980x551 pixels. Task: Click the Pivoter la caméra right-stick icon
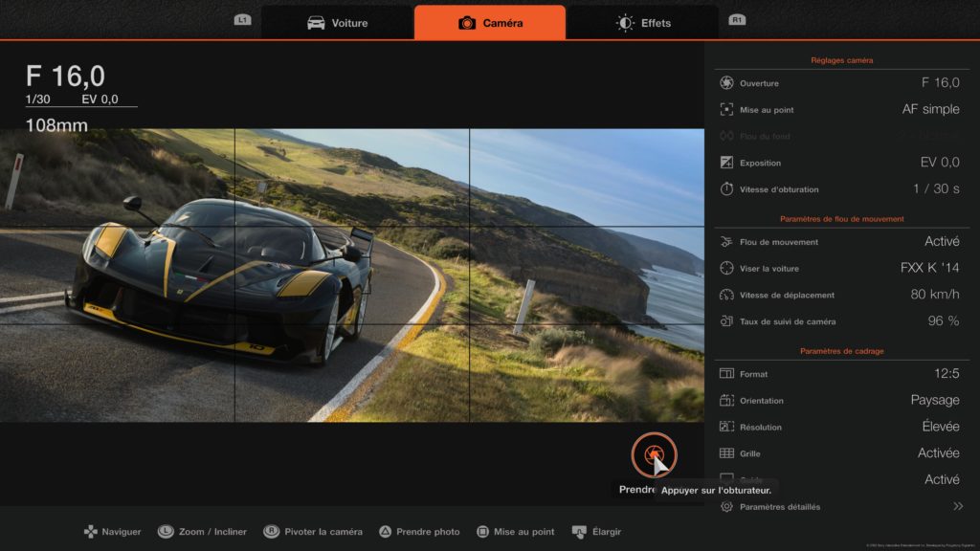271,532
